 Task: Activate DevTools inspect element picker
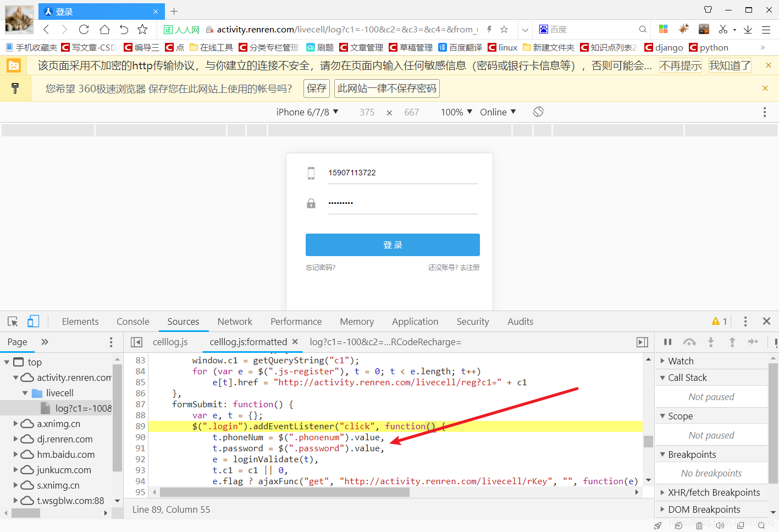pos(13,322)
